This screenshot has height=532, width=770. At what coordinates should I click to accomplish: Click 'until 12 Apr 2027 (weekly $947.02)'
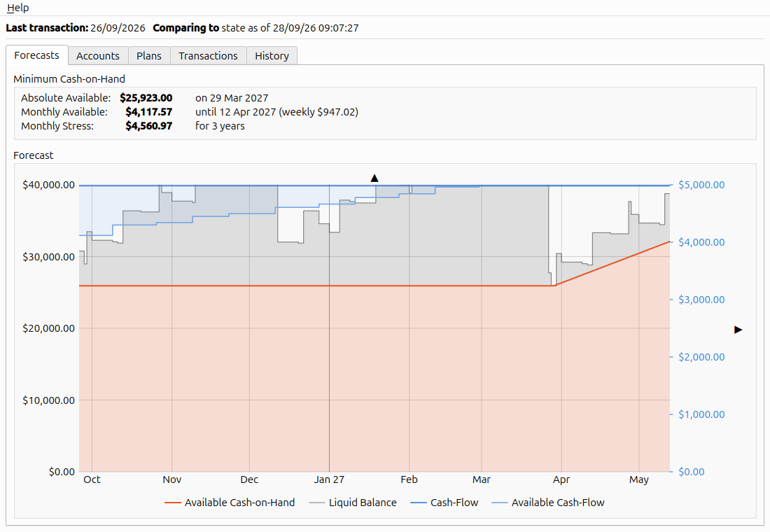point(277,112)
